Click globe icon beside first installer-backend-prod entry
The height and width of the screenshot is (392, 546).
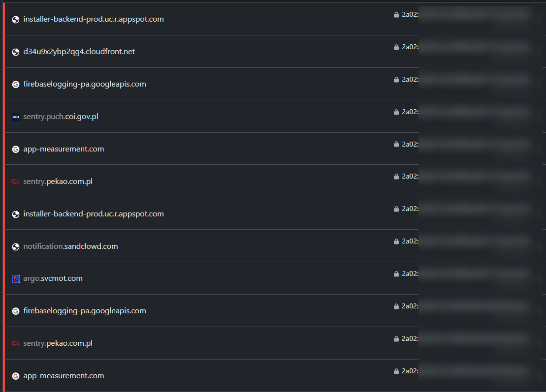point(16,20)
